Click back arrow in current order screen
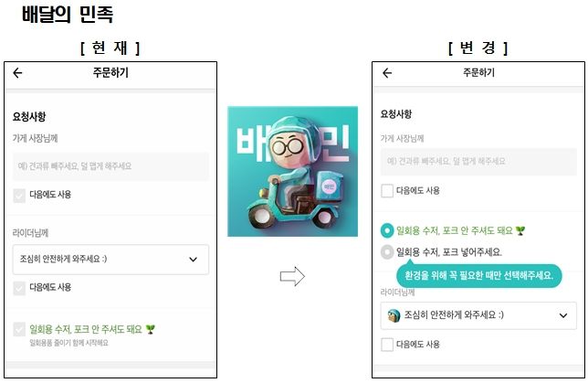 tap(17, 73)
